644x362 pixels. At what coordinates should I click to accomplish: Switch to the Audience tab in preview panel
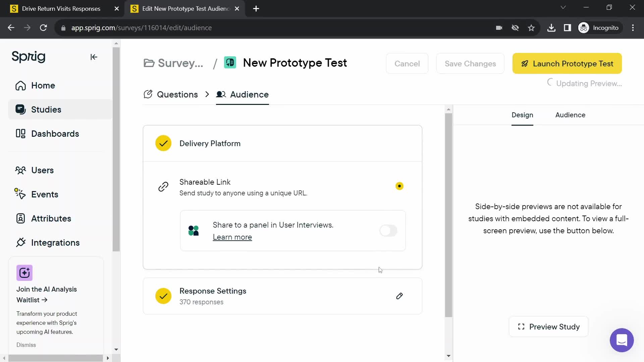[x=571, y=115]
